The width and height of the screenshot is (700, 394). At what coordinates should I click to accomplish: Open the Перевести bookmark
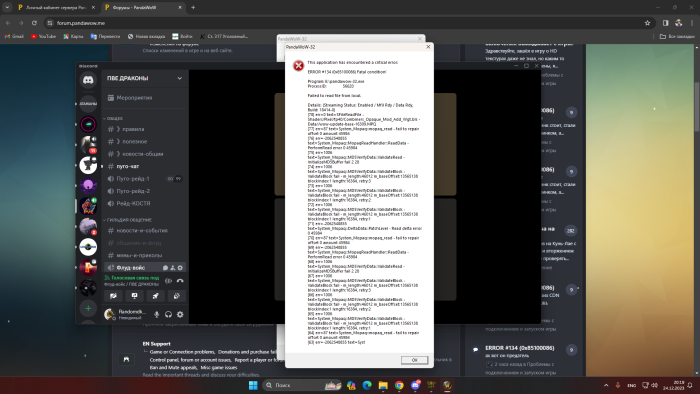105,37
